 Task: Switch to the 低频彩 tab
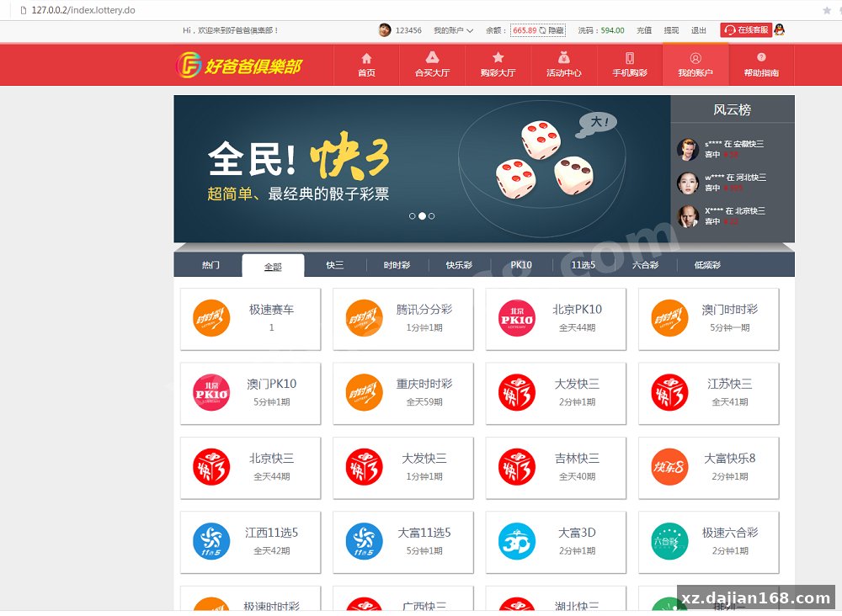tap(708, 265)
